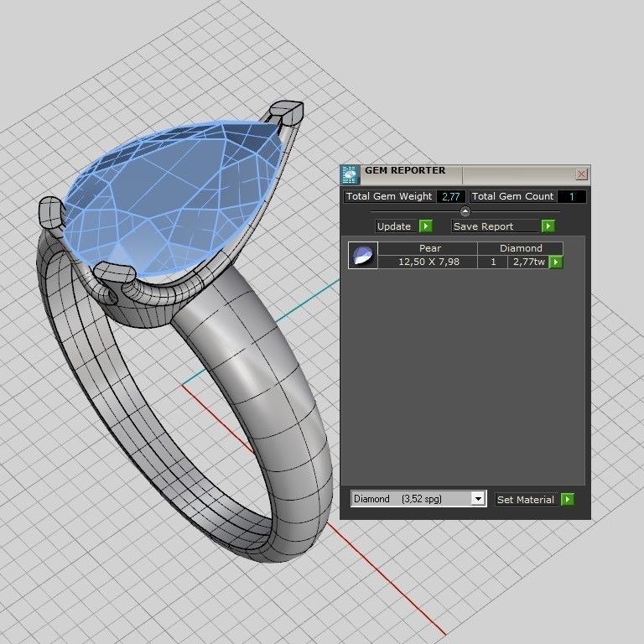Click the Total Gem Weight value 2,77
This screenshot has width=644, height=644.
click(x=451, y=196)
